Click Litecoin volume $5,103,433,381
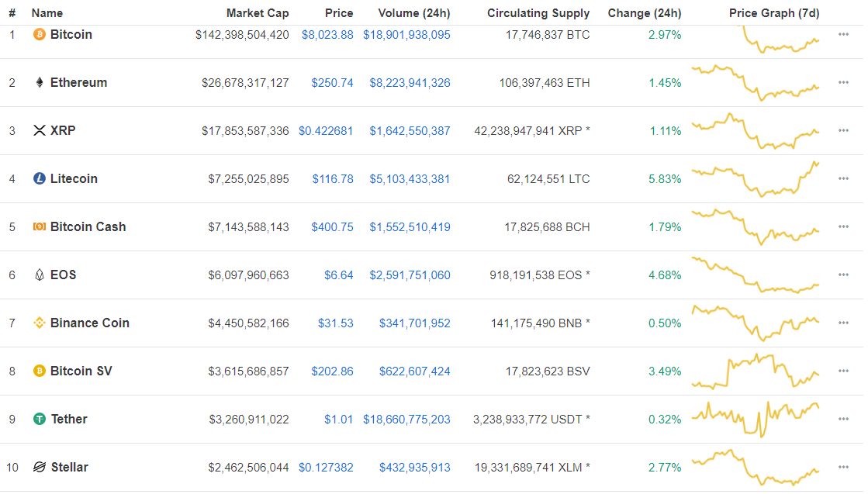The image size is (868, 494). (410, 179)
